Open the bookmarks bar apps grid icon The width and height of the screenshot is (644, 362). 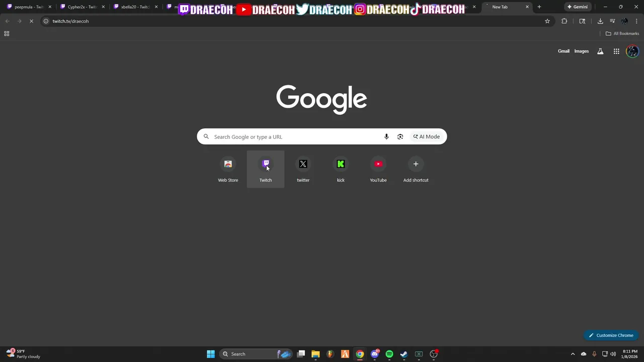[x=7, y=34]
